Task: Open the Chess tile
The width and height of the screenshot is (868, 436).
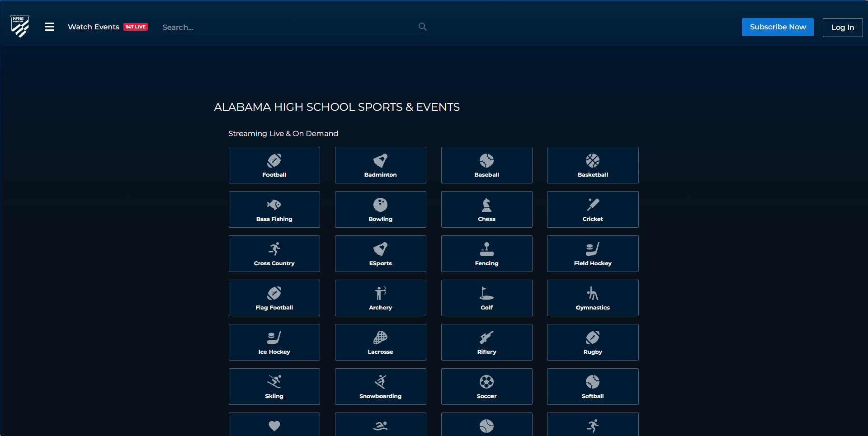Action: point(486,209)
